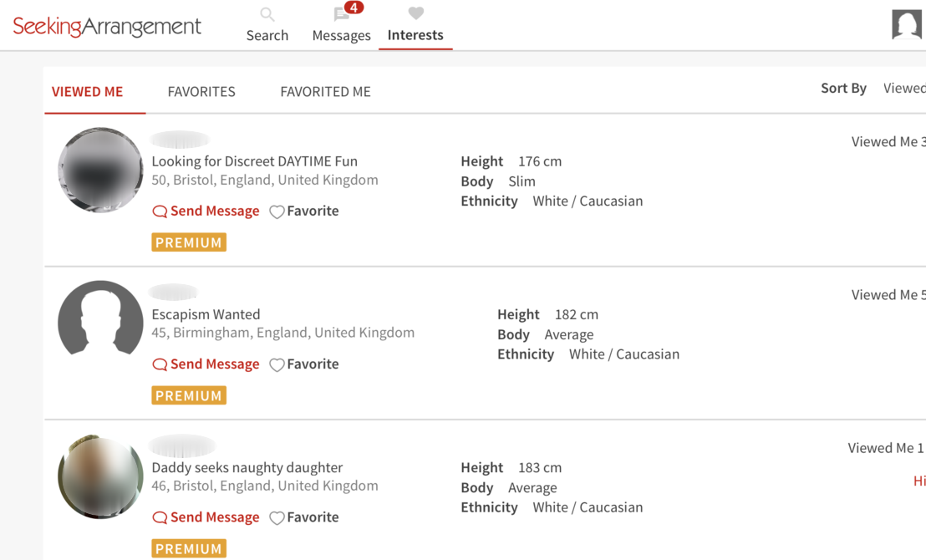Click the blurred photo of Bristol 50 profile

pyautogui.click(x=100, y=170)
